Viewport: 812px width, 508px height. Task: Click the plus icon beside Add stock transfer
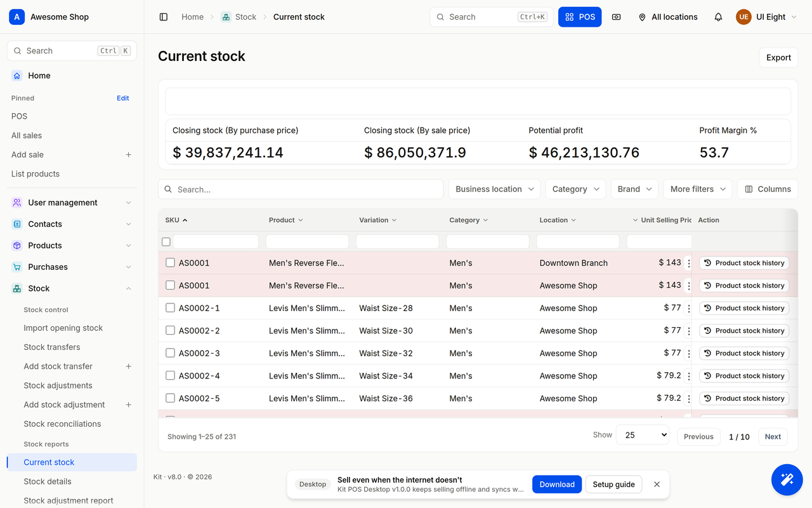[128, 366]
